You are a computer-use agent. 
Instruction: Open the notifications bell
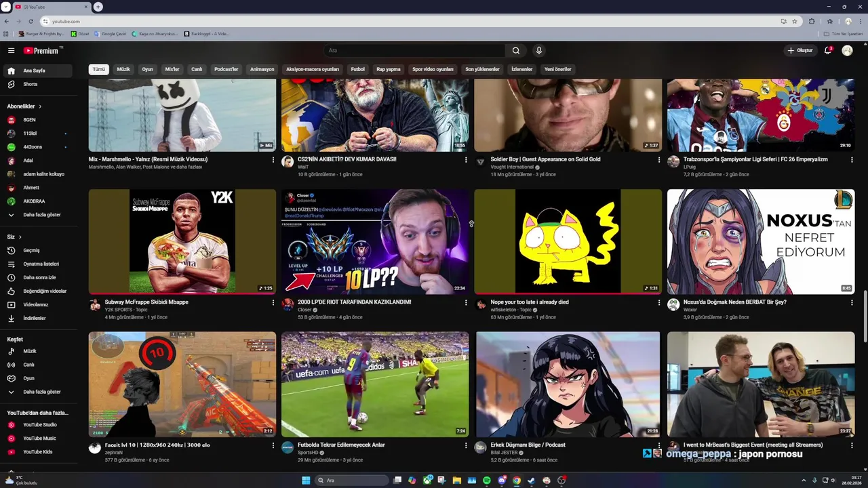827,51
